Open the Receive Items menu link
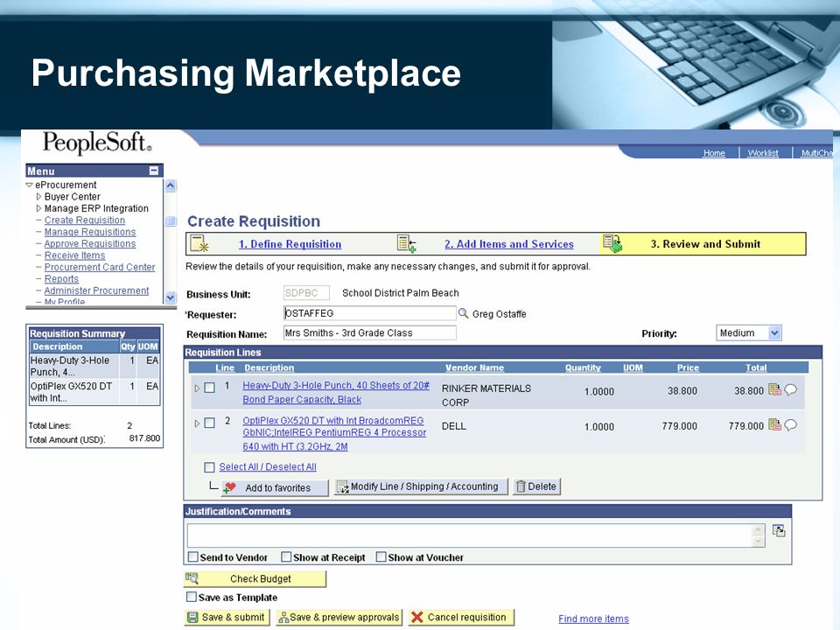Viewport: 840px width, 630px height. tap(75, 255)
